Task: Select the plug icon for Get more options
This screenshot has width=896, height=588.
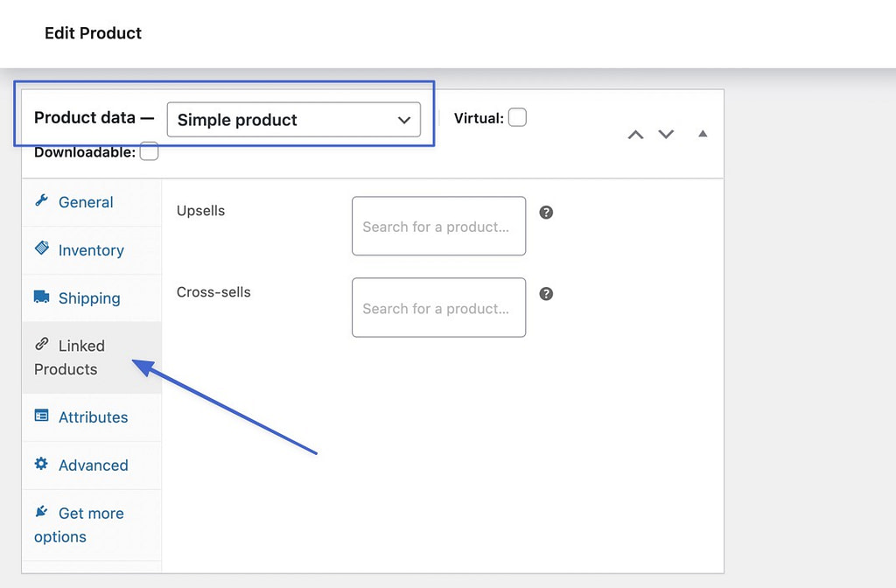Action: [x=41, y=513]
